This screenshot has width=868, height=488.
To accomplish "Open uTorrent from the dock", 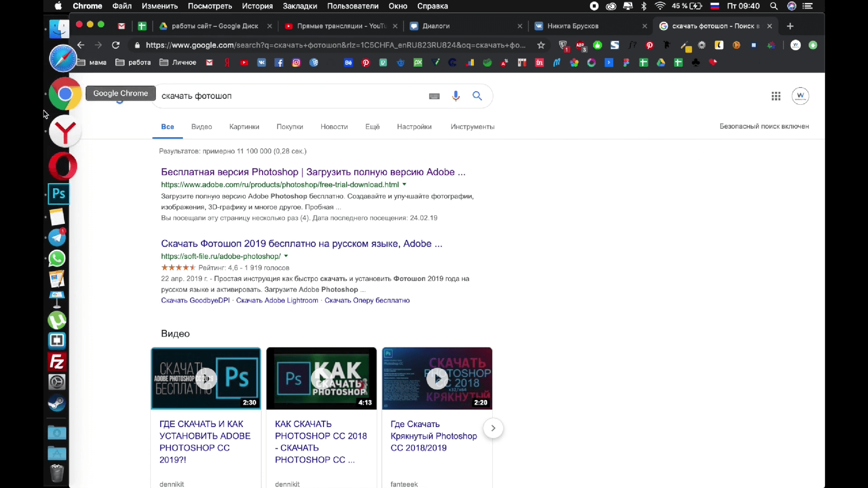I will tap(57, 320).
